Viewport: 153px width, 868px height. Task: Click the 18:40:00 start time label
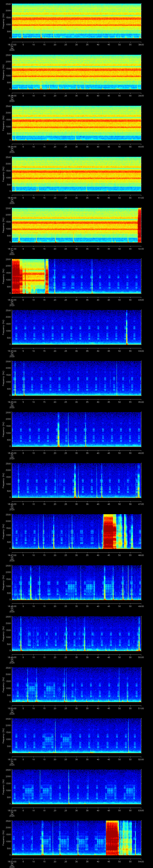pyautogui.click(x=12, y=197)
